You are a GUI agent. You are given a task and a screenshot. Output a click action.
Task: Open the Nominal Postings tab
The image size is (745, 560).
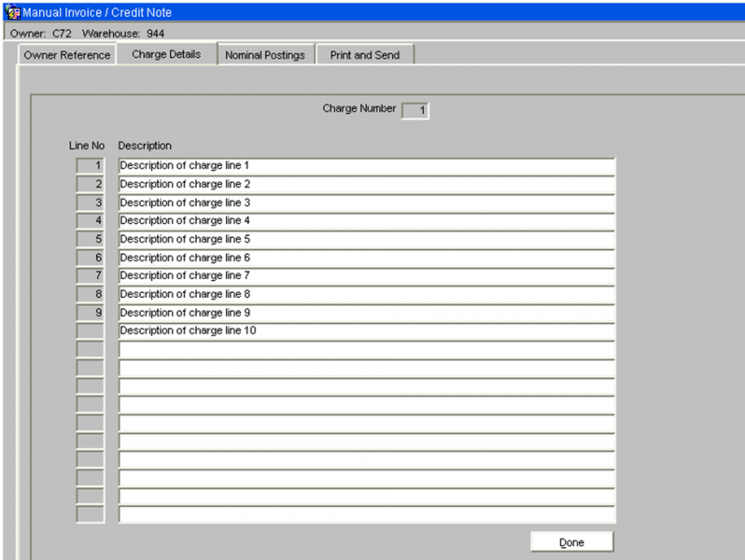[x=265, y=55]
